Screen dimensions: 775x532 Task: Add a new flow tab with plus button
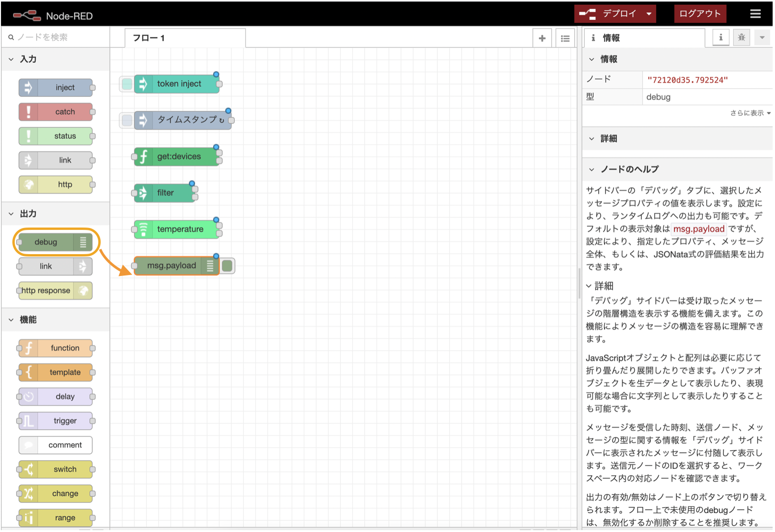[542, 38]
